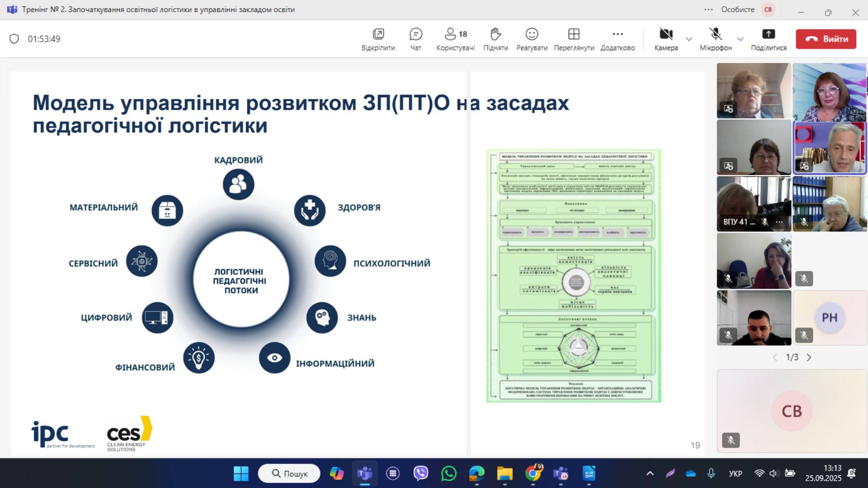Show the participants list (Користувачі)

(455, 39)
